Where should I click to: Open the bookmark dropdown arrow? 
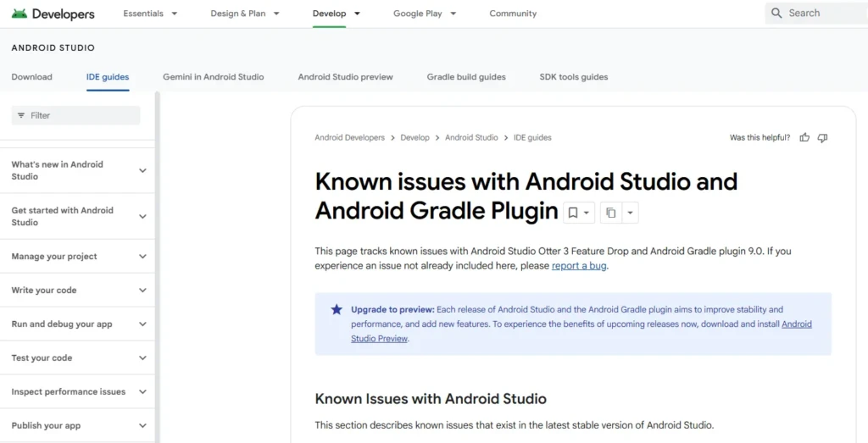[x=587, y=213]
